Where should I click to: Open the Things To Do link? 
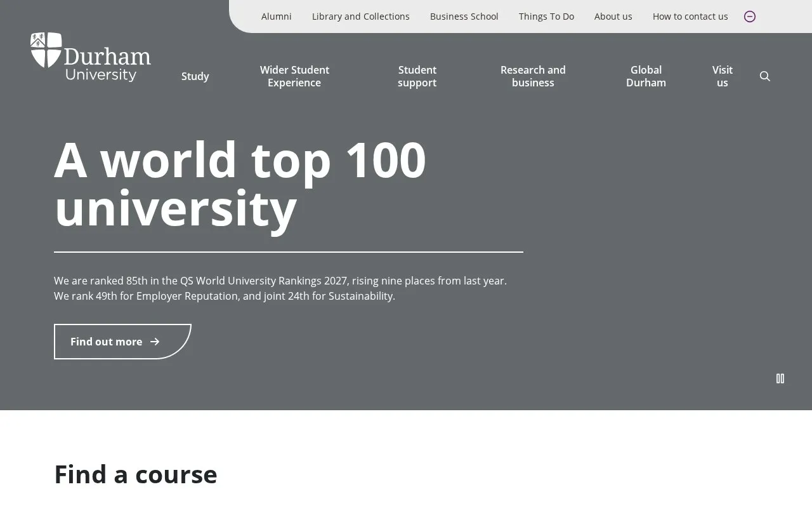(546, 17)
